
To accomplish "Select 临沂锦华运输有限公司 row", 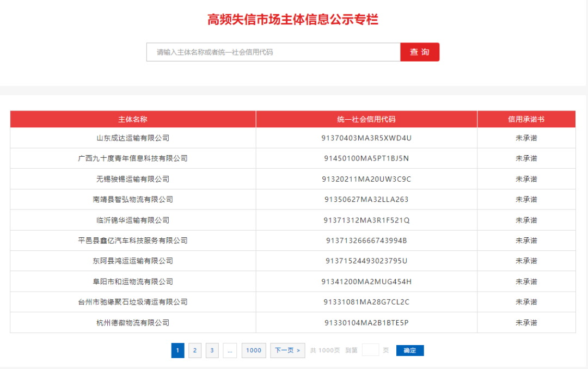I will [x=133, y=220].
